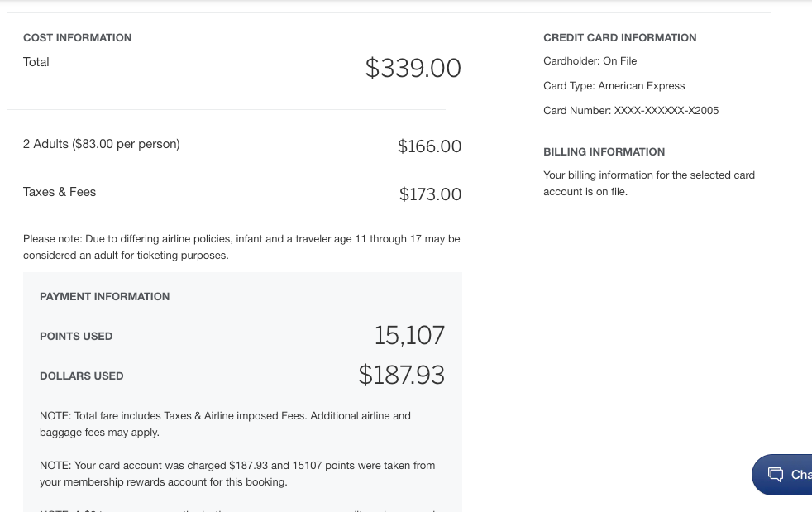
Task: Select the $173.00 taxes amount
Action: click(x=430, y=194)
